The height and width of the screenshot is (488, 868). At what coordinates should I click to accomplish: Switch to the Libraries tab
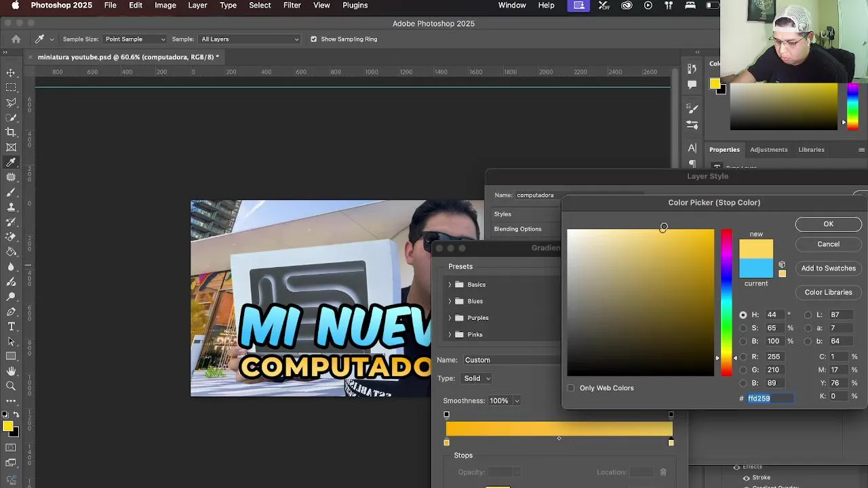pyautogui.click(x=811, y=150)
